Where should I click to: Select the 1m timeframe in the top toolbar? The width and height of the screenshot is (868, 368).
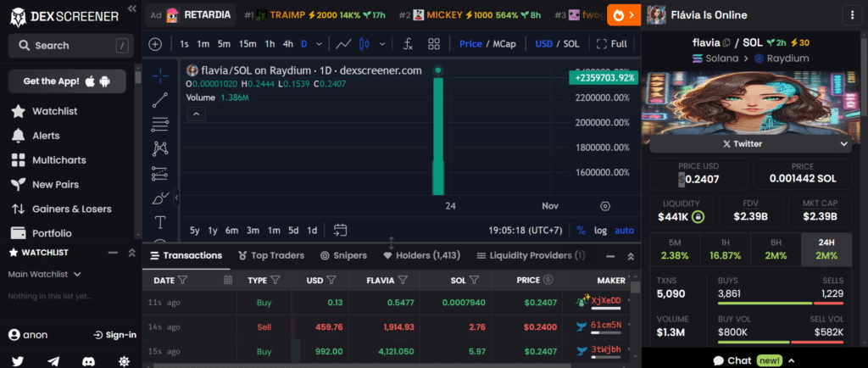203,44
